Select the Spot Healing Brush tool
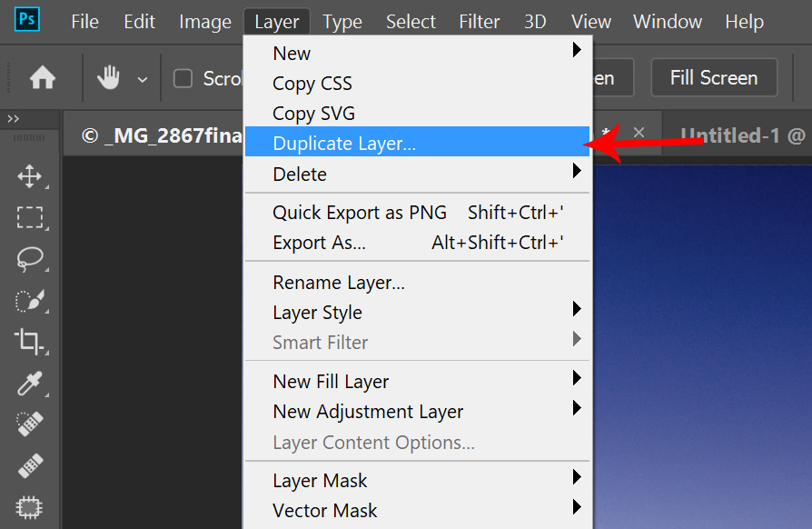The width and height of the screenshot is (812, 529). coord(30,424)
